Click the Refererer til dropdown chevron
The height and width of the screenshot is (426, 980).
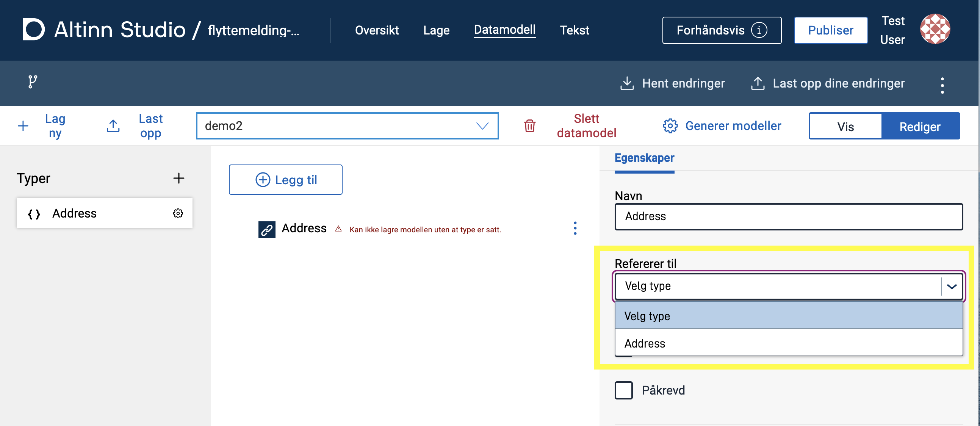click(x=952, y=287)
